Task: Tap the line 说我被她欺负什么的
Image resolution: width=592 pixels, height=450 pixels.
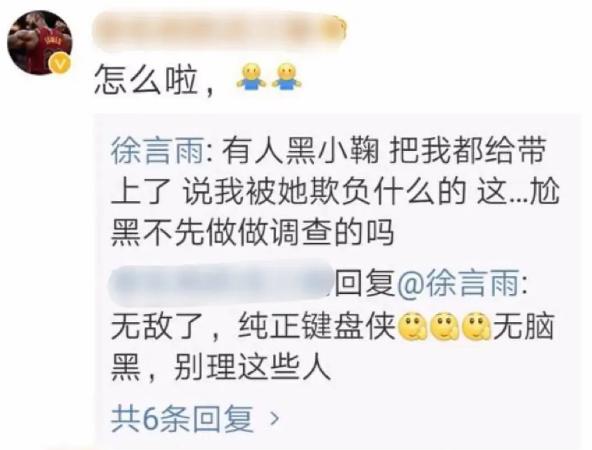Action: 324,192
